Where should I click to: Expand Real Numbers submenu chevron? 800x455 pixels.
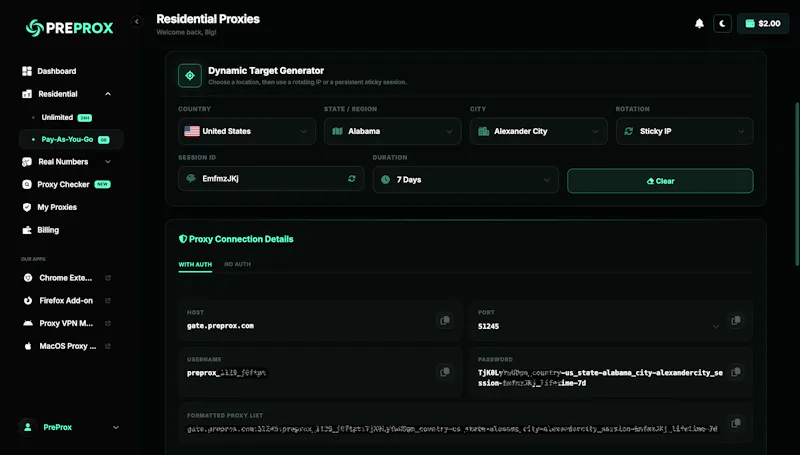[108, 162]
